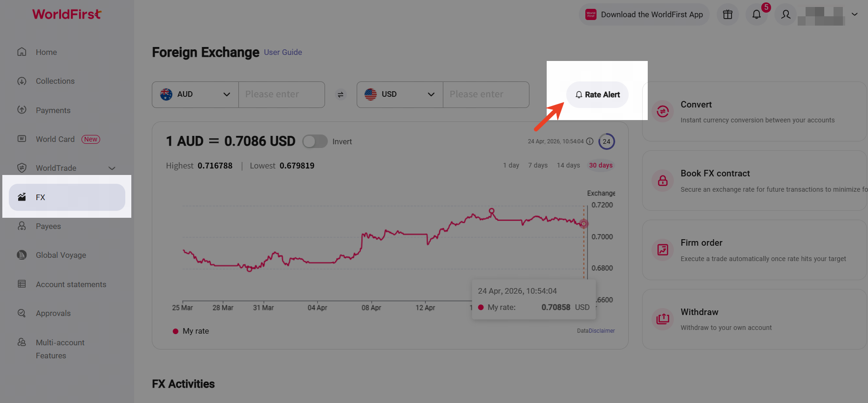This screenshot has width=868, height=403.
Task: Click the WorldFirst logo
Action: click(67, 14)
